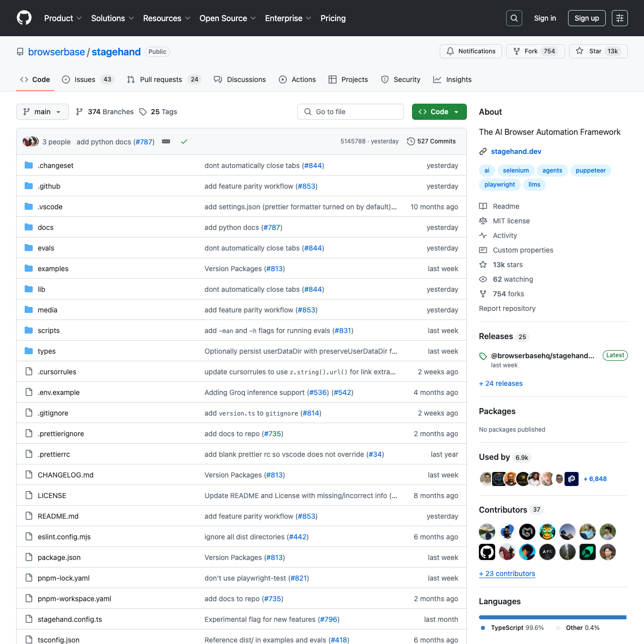Screen dimensions: 644x644
Task: Click Report repository link
Action: [507, 308]
